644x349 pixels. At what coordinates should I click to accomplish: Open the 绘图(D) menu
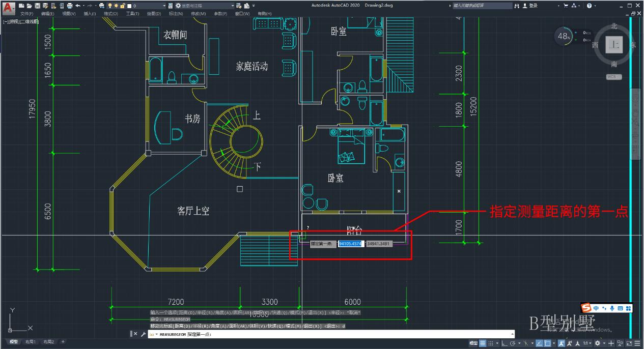154,13
